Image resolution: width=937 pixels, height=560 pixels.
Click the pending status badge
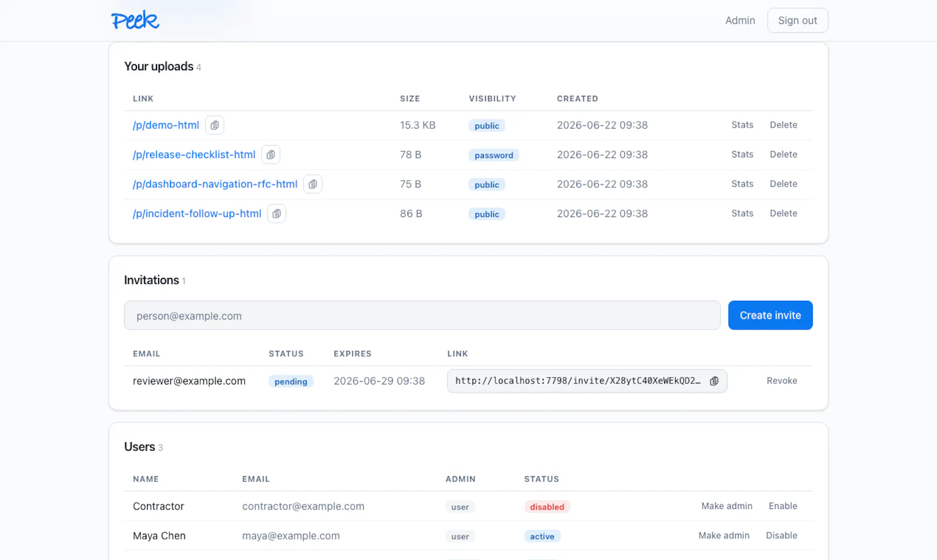[291, 382]
